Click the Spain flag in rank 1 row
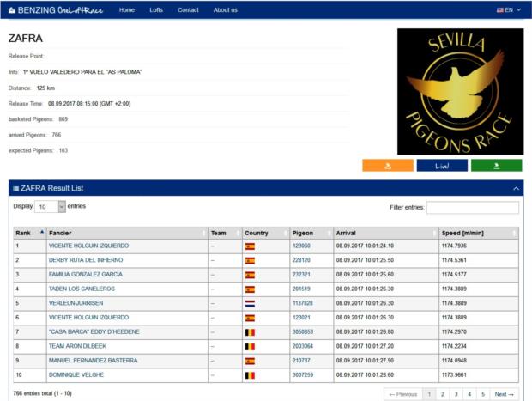 point(250,246)
